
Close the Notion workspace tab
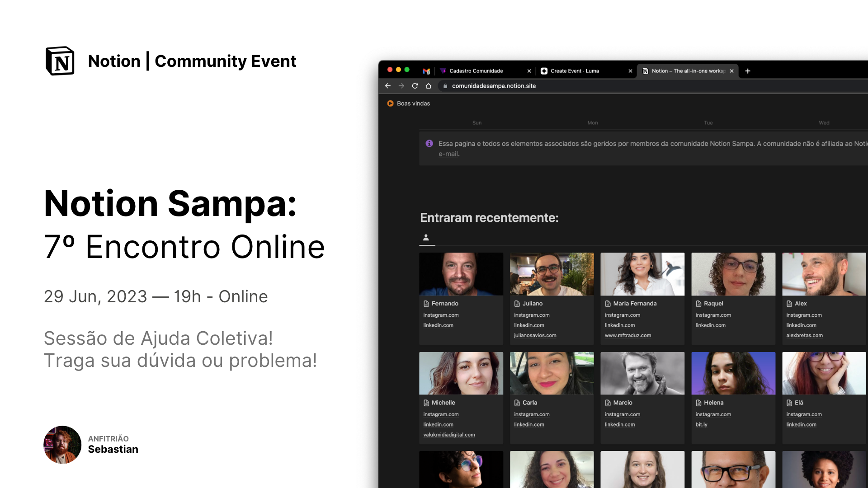point(731,71)
